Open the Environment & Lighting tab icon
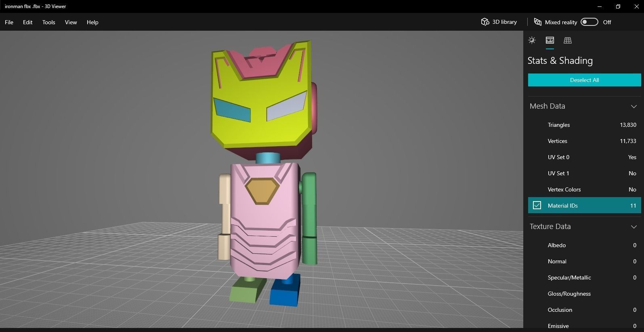This screenshot has height=332, width=644. point(532,40)
